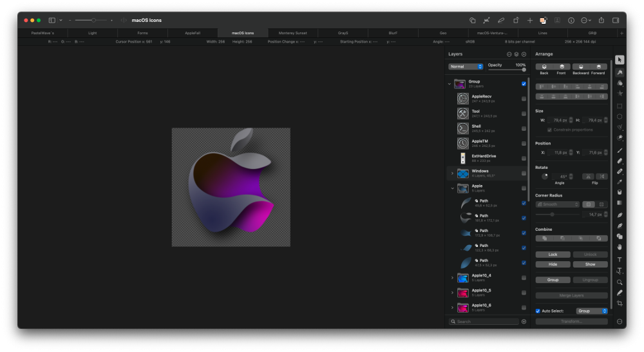Show the ExtHardDrive layer
This screenshot has width=644, height=352.
[524, 159]
